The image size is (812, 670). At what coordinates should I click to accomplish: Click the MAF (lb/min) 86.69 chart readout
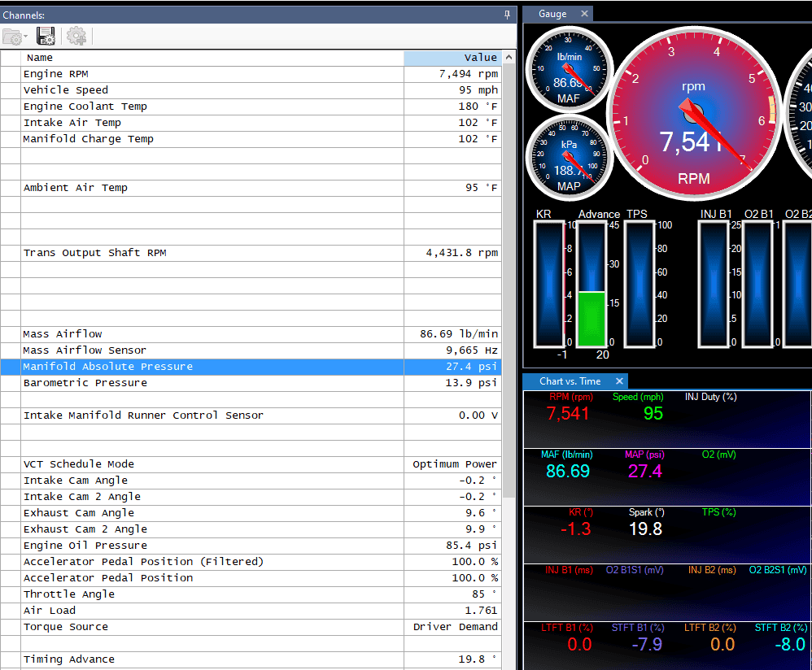point(568,465)
